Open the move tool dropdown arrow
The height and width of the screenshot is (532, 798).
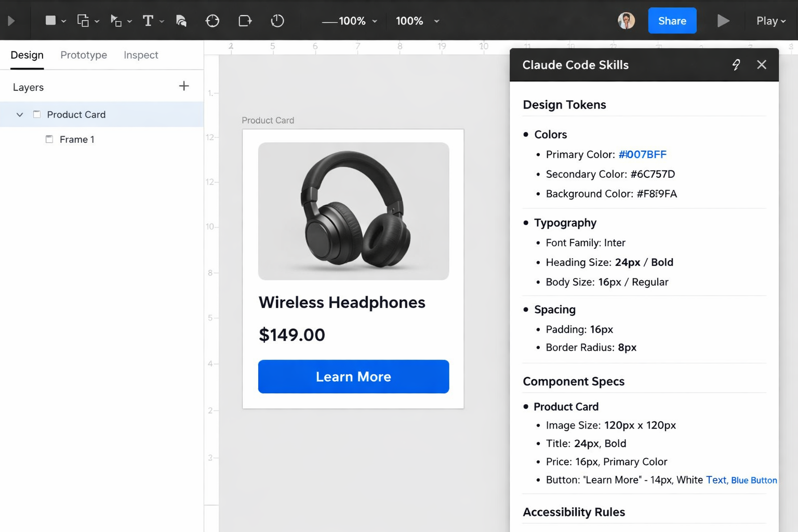click(x=129, y=21)
